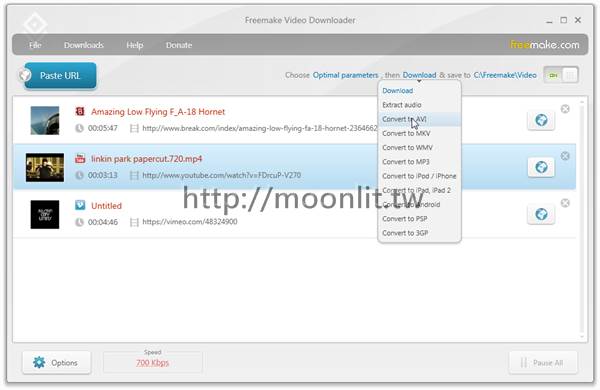
Task: Choose Extract audio option
Action: [402, 105]
